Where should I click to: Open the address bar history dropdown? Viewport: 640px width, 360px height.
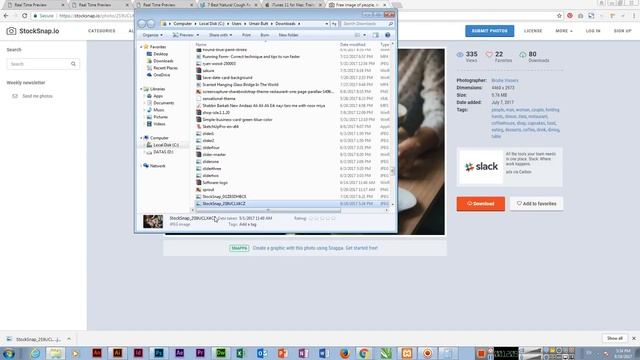click(327, 24)
